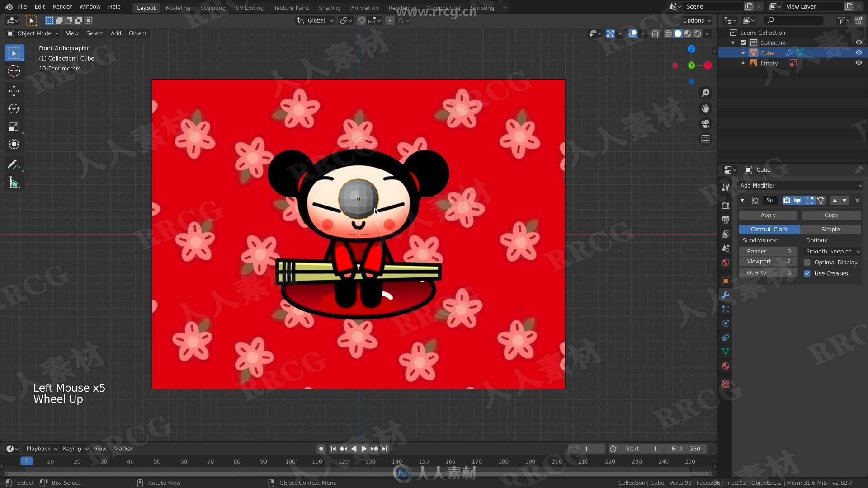Open the File menu

22,7
